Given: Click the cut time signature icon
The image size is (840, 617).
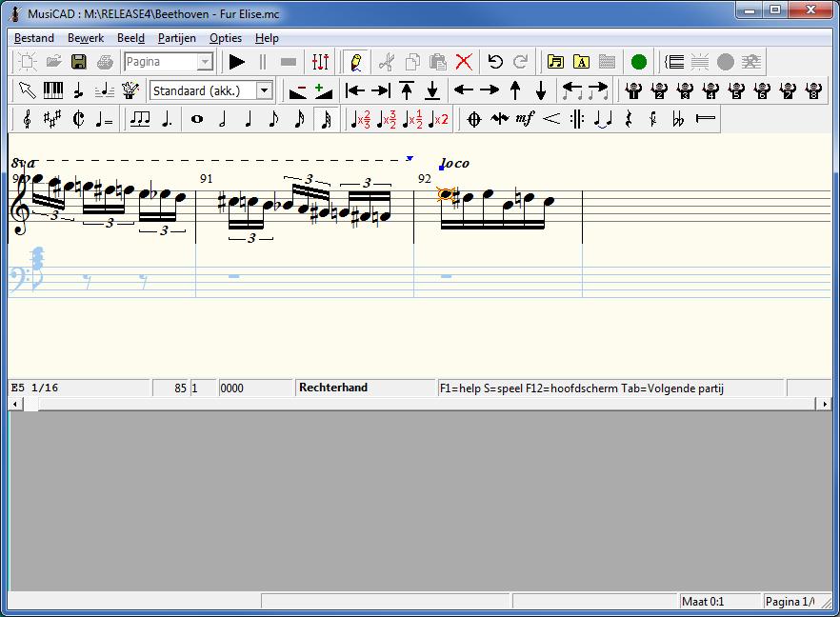Looking at the screenshot, I should pos(78,119).
